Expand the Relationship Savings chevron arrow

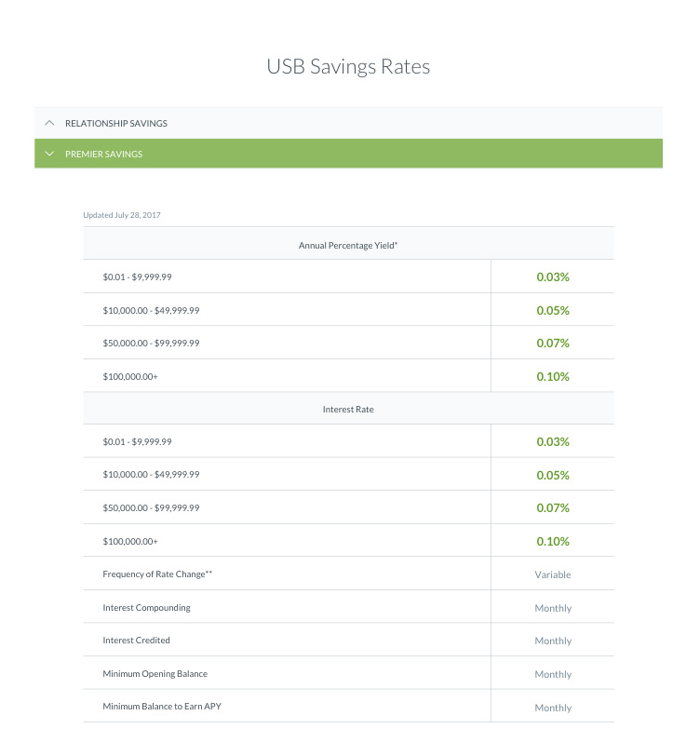click(x=49, y=123)
